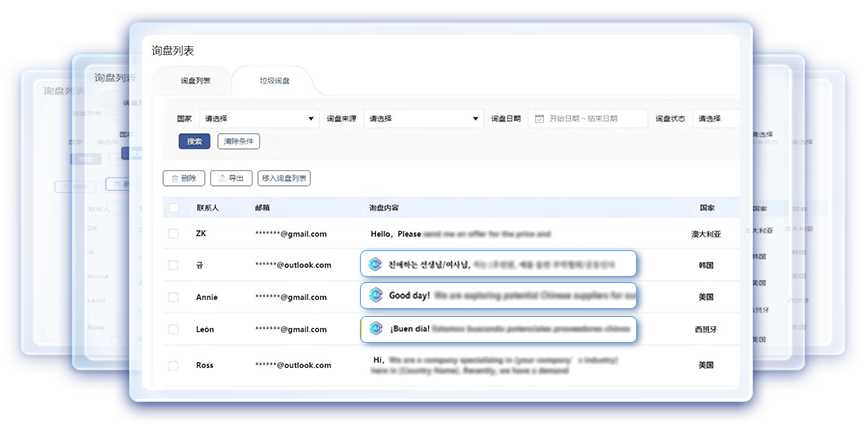Screen dimensions: 864x424
Task: Click the calendar icon in 询盘日期 field
Action: click(x=539, y=118)
